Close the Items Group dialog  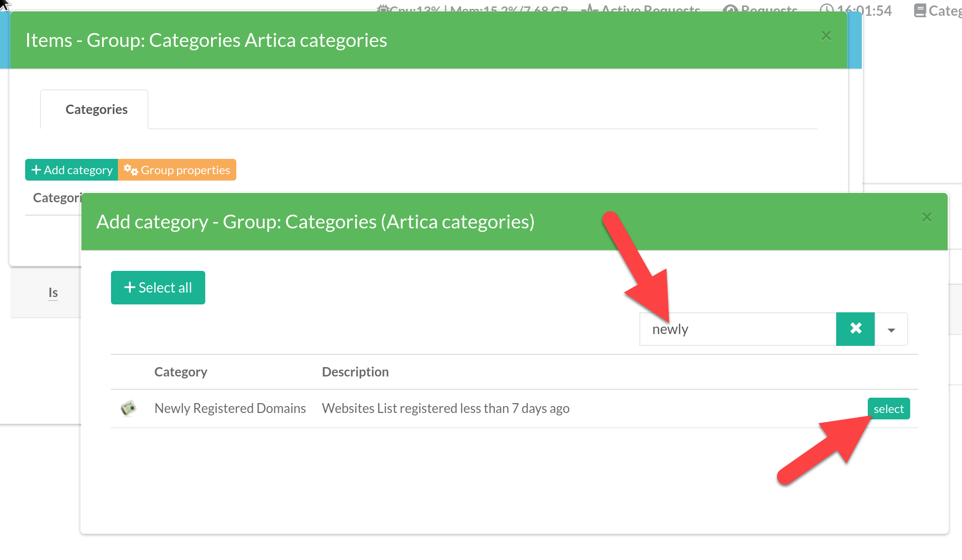coord(826,36)
